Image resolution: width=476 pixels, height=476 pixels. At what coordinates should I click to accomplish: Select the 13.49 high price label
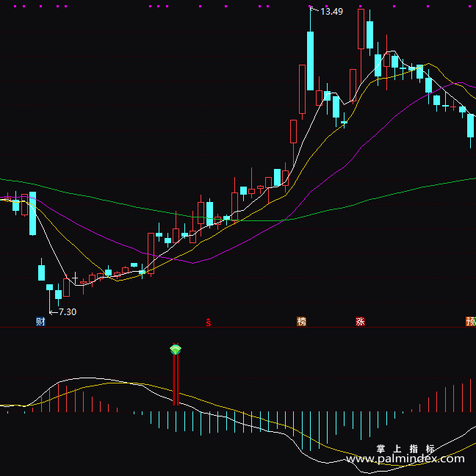331,12
